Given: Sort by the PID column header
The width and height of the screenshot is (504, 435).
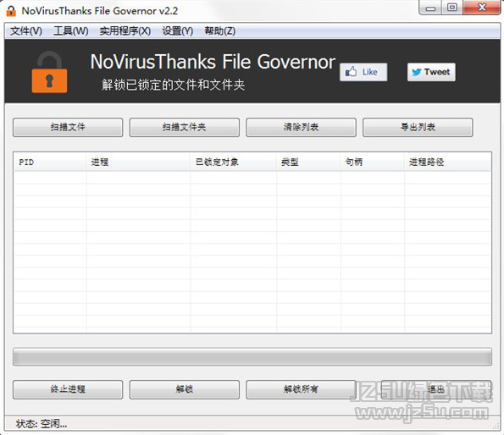Looking at the screenshot, I should (50, 162).
